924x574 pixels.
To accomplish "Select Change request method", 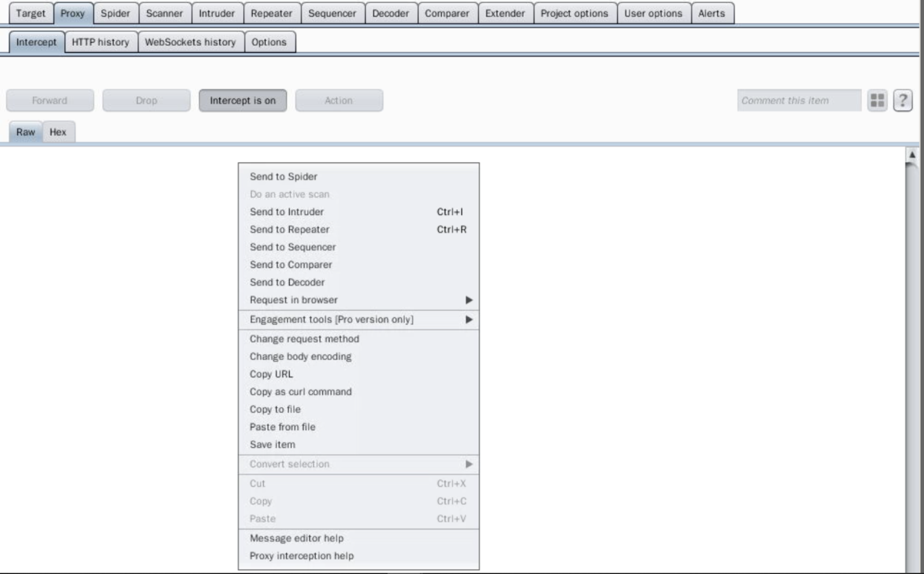I will (359, 339).
